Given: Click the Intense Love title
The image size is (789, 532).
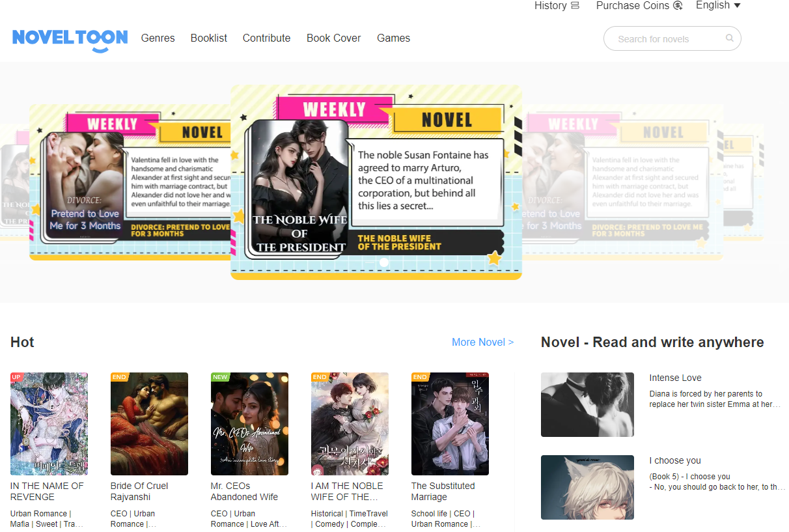Looking at the screenshot, I should point(675,378).
